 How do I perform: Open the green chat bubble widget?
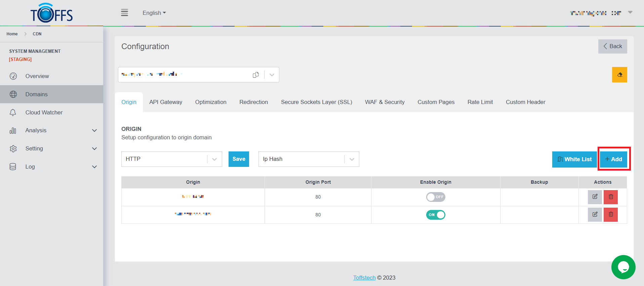[623, 267]
